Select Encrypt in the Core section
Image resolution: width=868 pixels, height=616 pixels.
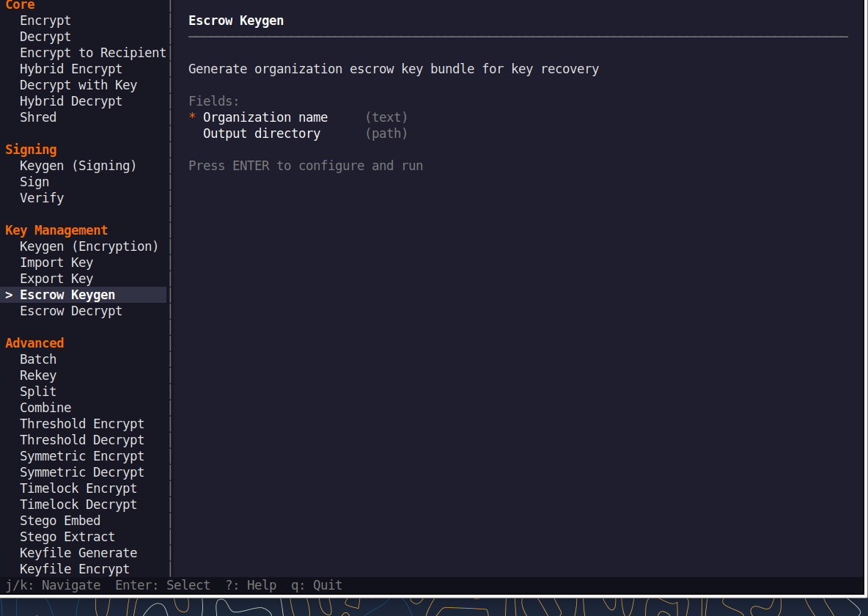[x=45, y=21]
